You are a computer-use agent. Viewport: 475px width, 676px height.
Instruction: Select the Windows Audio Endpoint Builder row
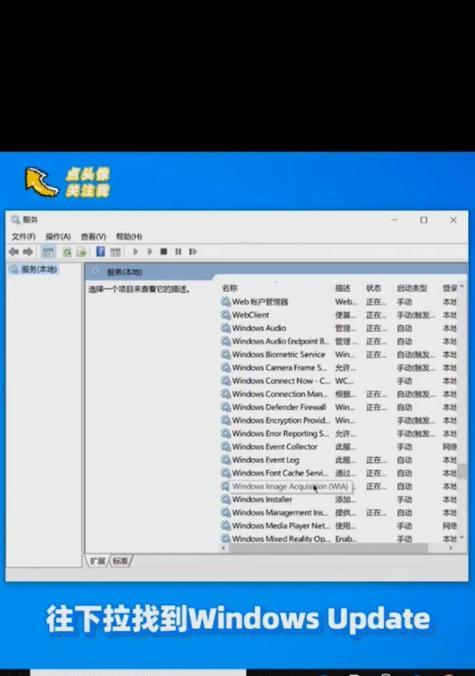tap(339, 341)
